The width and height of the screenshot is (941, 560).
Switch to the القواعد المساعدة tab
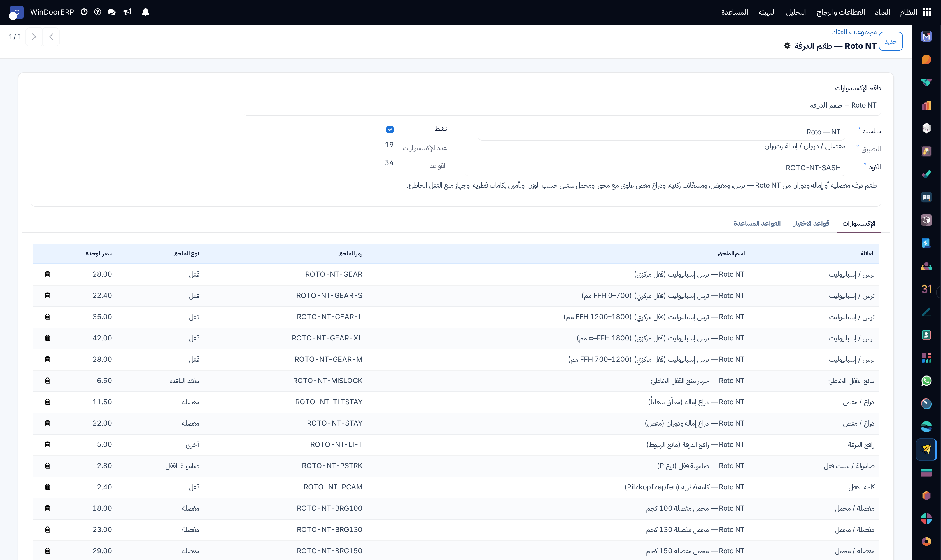[757, 223]
